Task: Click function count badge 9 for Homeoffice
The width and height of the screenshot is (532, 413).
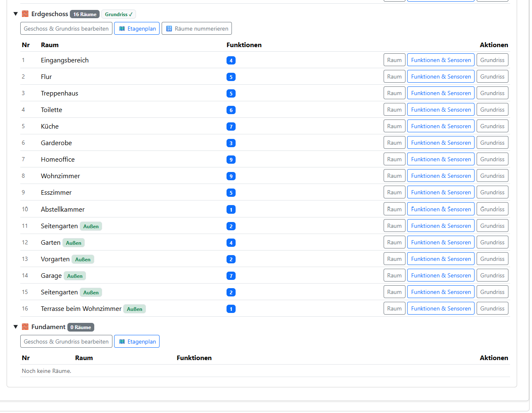Action: coord(231,160)
